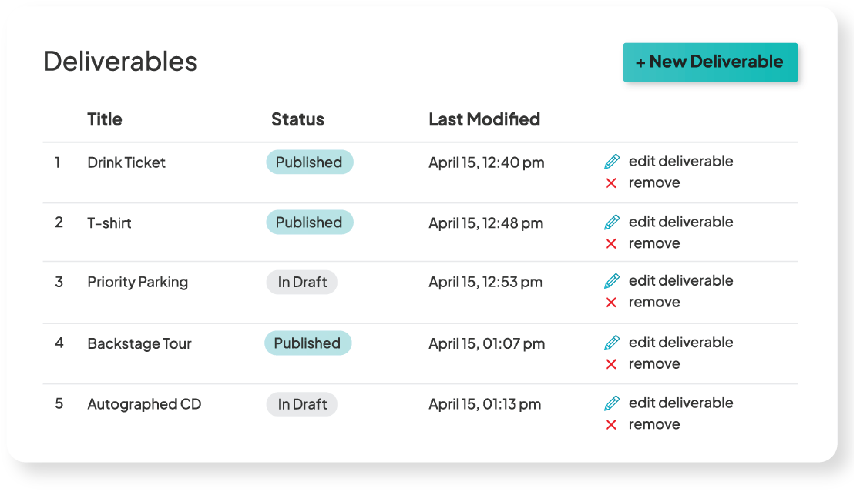Click the red X for Priority Parking
854x504 pixels.
(611, 302)
